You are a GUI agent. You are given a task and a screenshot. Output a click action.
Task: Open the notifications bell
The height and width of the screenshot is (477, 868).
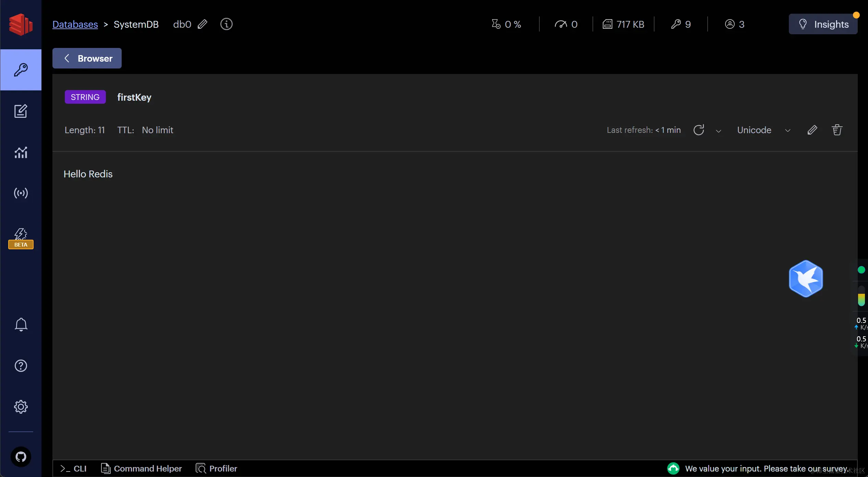21,324
